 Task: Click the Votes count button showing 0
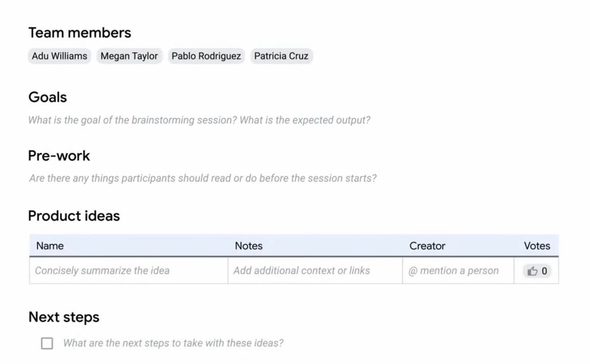(537, 271)
